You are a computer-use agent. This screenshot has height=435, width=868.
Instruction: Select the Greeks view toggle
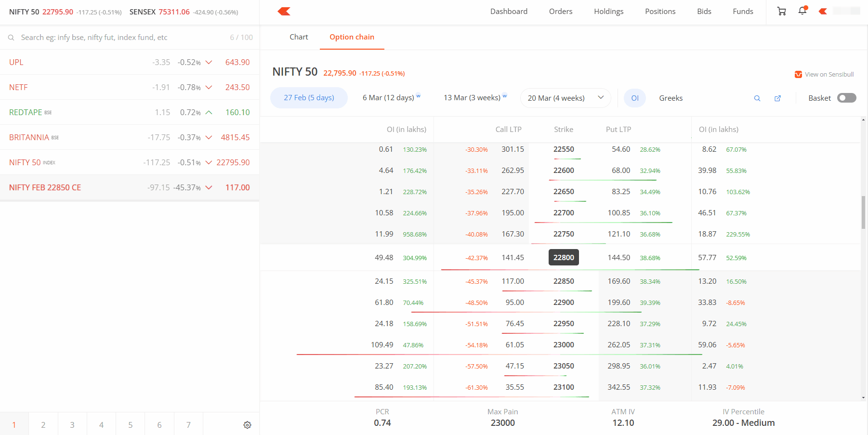click(671, 98)
